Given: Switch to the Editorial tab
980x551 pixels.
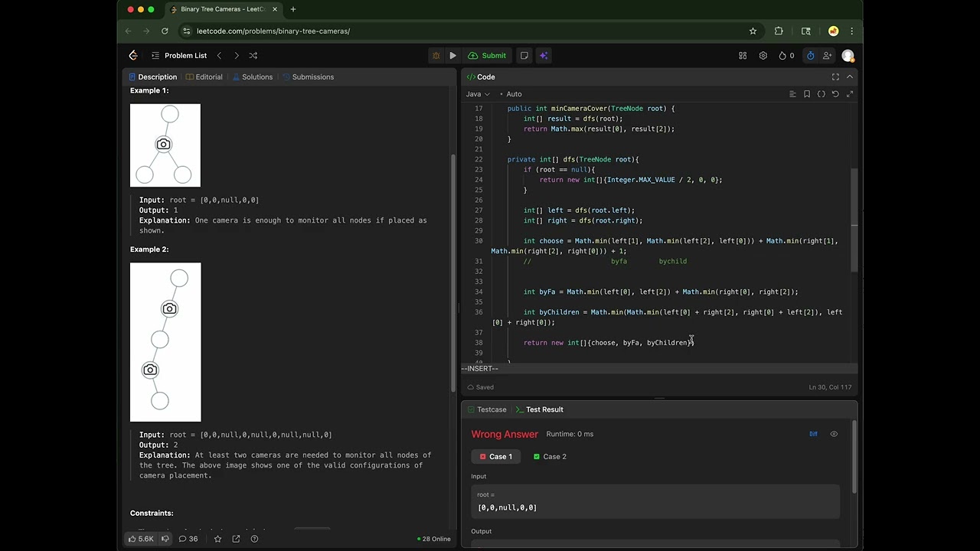Looking at the screenshot, I should point(204,77).
